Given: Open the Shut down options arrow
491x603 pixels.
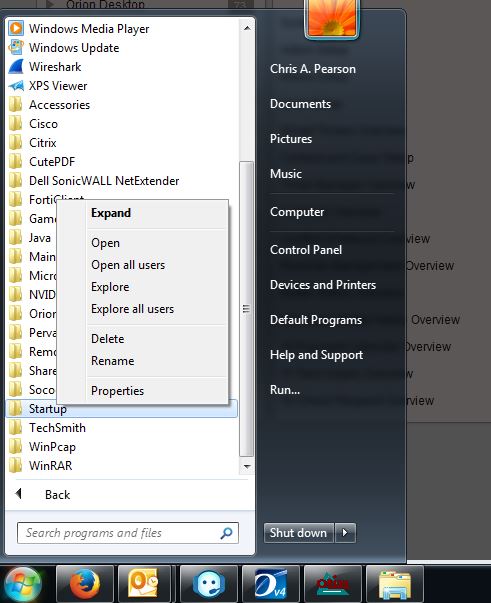Looking at the screenshot, I should (x=345, y=533).
